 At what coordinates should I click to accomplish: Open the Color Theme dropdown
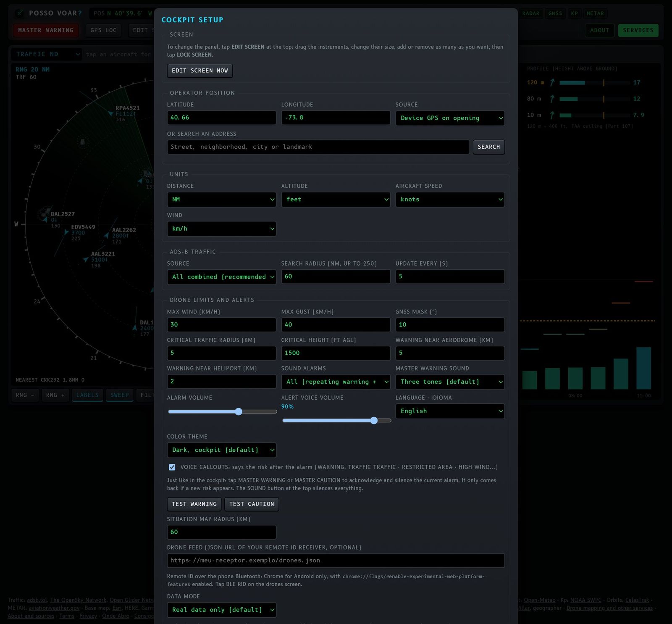click(221, 450)
